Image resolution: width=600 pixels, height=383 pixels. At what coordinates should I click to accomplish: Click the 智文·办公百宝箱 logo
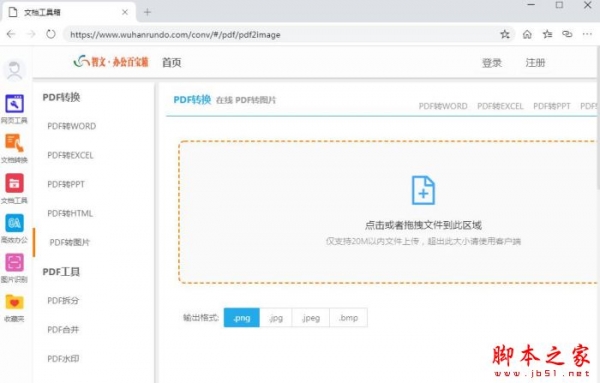click(x=111, y=62)
